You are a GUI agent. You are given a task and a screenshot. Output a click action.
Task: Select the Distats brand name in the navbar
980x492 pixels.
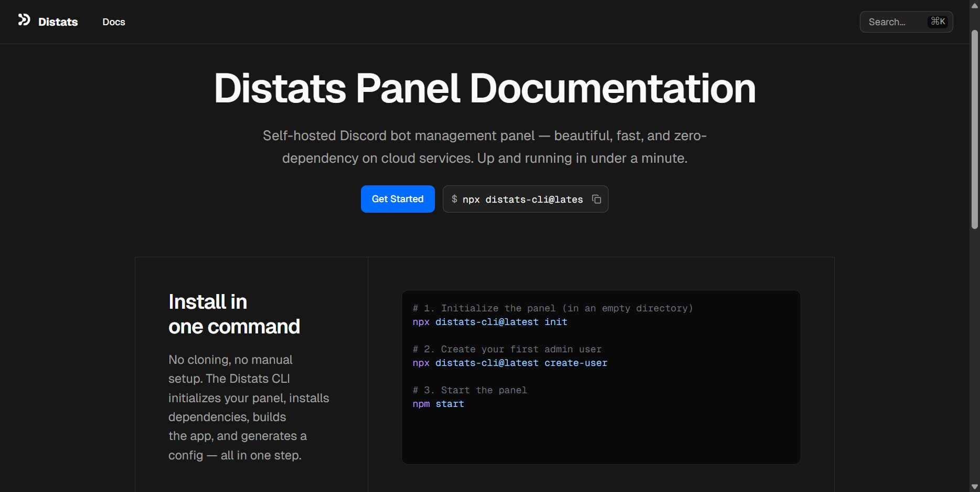[x=58, y=22]
